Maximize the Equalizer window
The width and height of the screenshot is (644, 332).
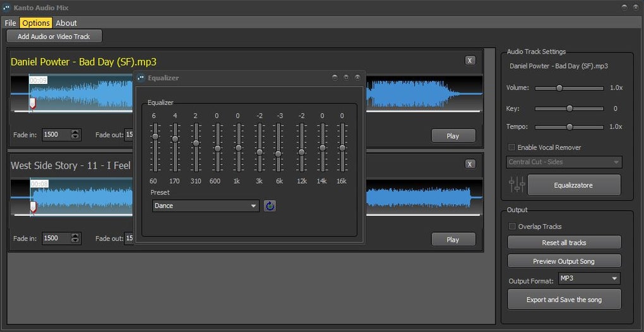(x=346, y=78)
